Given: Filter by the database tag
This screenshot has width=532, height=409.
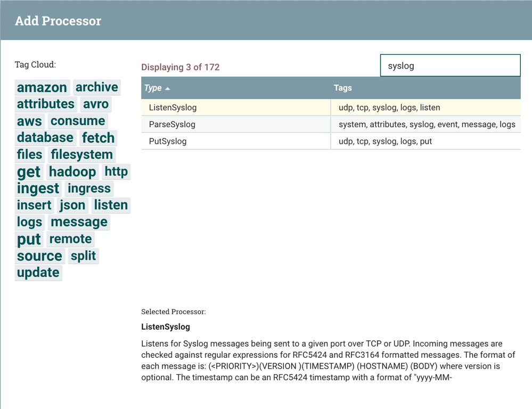Looking at the screenshot, I should pyautogui.click(x=45, y=138).
